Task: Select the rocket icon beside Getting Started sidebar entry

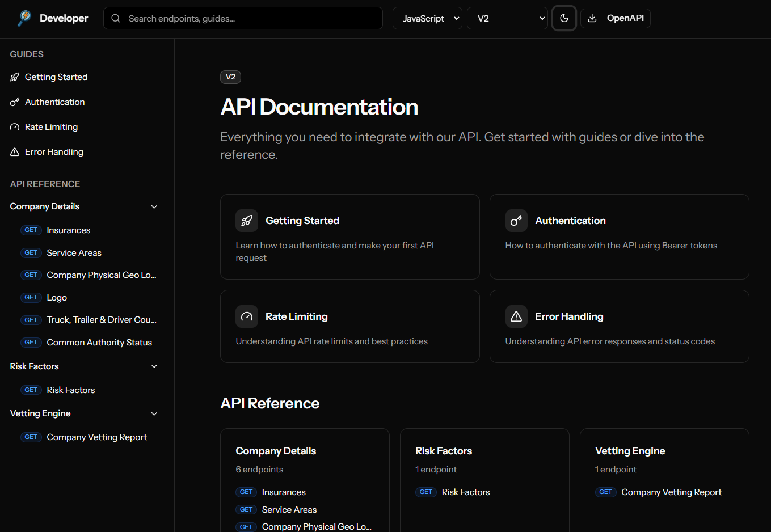Action: 15,77
